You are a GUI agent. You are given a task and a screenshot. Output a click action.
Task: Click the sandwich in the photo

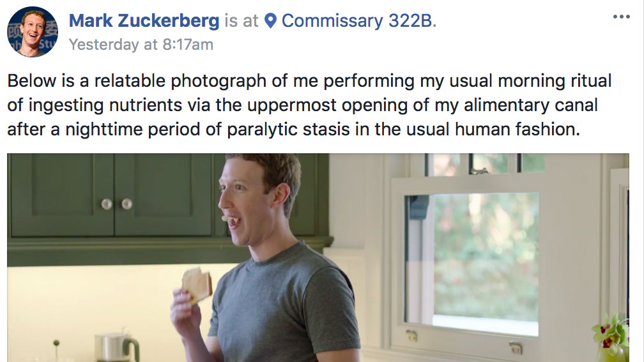point(196,285)
